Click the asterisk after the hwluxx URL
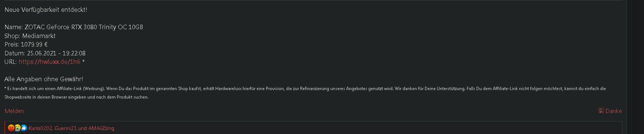The width and height of the screenshot is (644, 134). (83, 61)
